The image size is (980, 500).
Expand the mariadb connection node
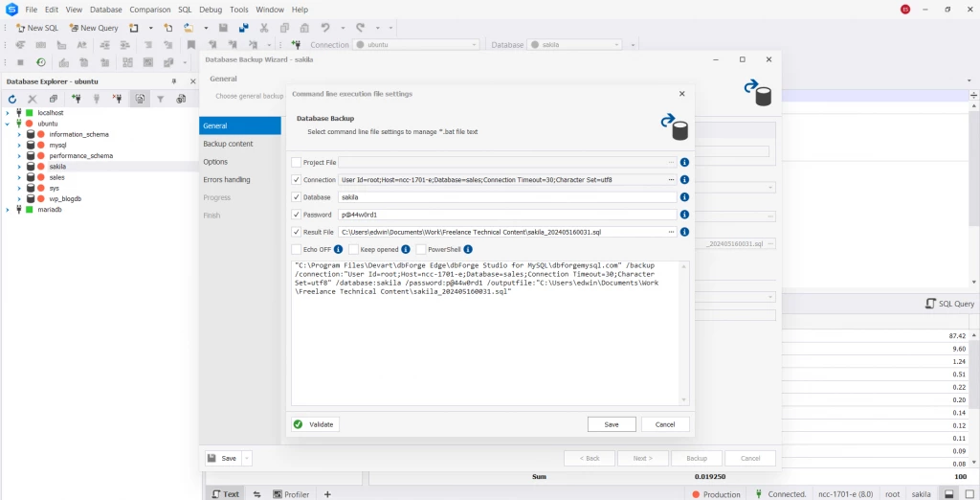click(x=8, y=210)
